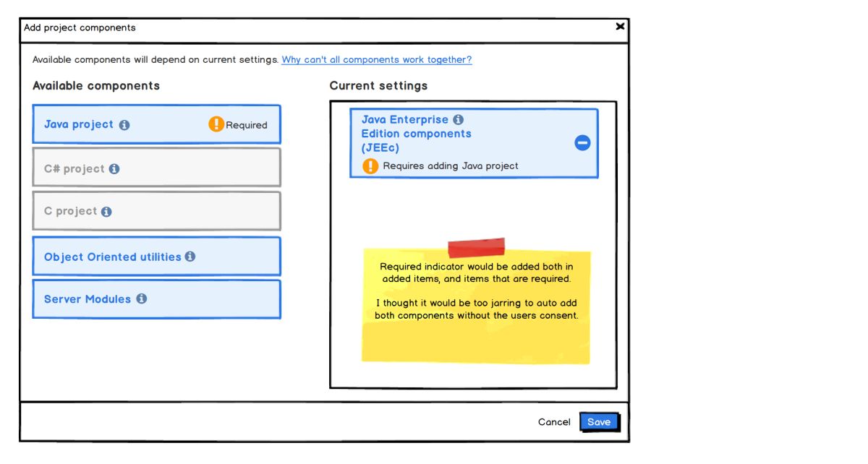Click the 'Add project components' dialog title
Screen dimensions: 868x464
(80, 27)
